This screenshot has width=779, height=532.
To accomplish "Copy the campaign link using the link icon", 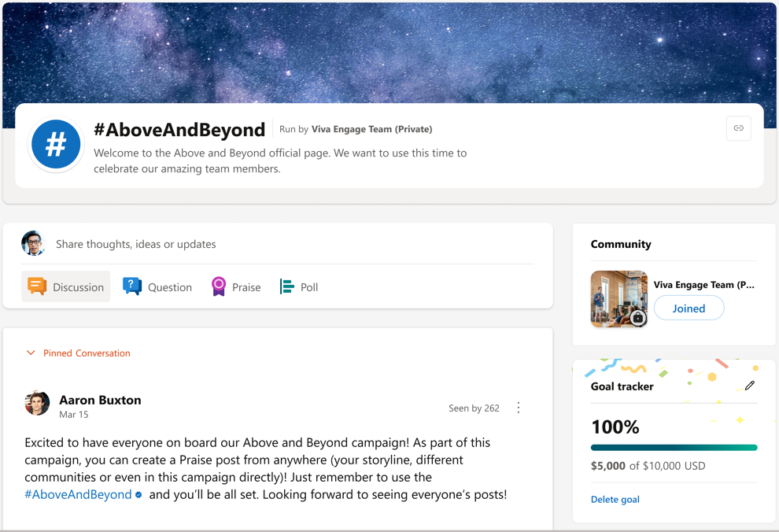I will [738, 128].
